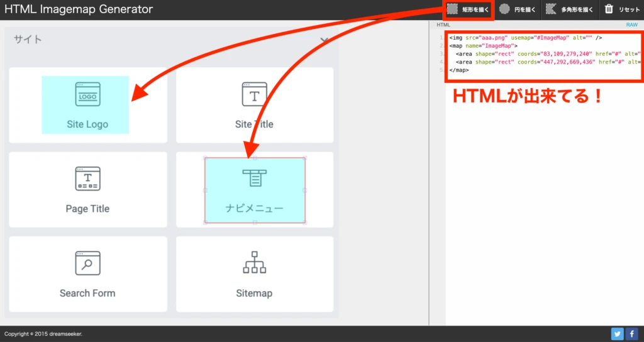Click the reset trash button (リセット)

(x=622, y=9)
